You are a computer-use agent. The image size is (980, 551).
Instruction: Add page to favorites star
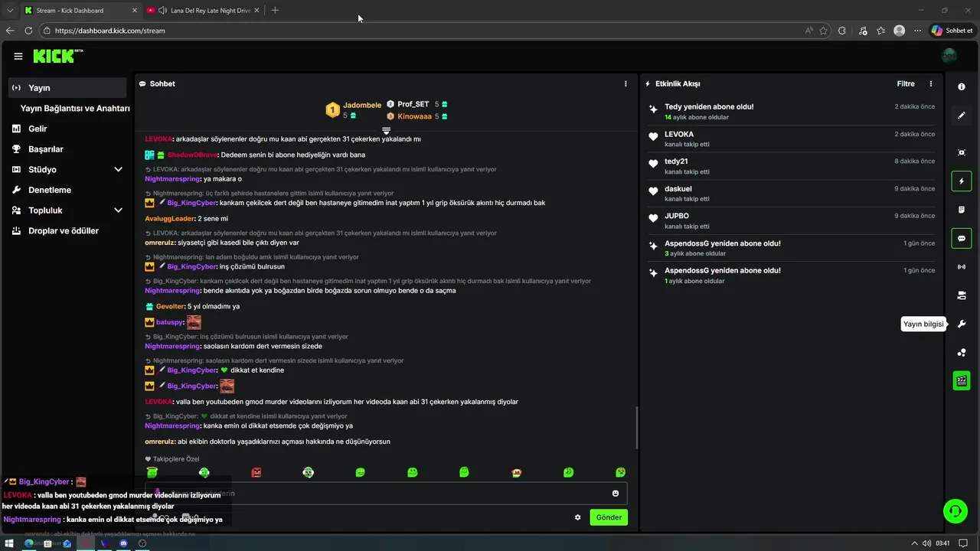[823, 31]
